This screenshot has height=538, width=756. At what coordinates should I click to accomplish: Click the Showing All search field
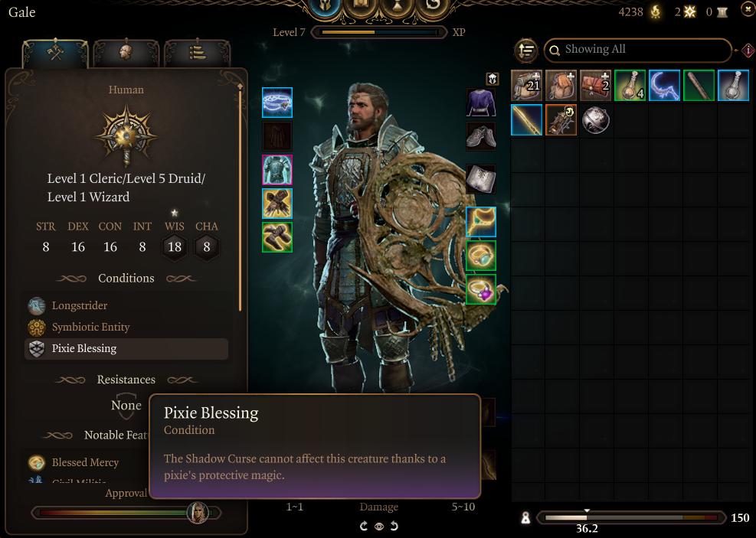(x=637, y=50)
